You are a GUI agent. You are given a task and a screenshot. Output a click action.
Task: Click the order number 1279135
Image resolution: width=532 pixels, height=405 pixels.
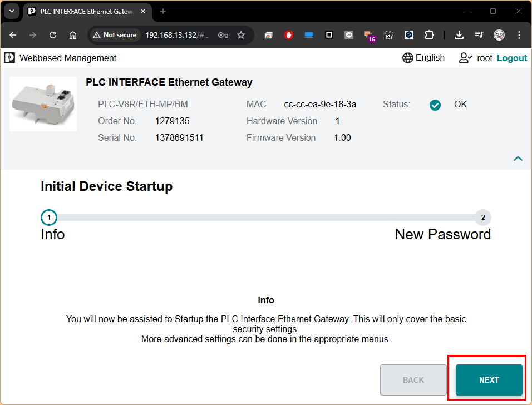pos(173,121)
